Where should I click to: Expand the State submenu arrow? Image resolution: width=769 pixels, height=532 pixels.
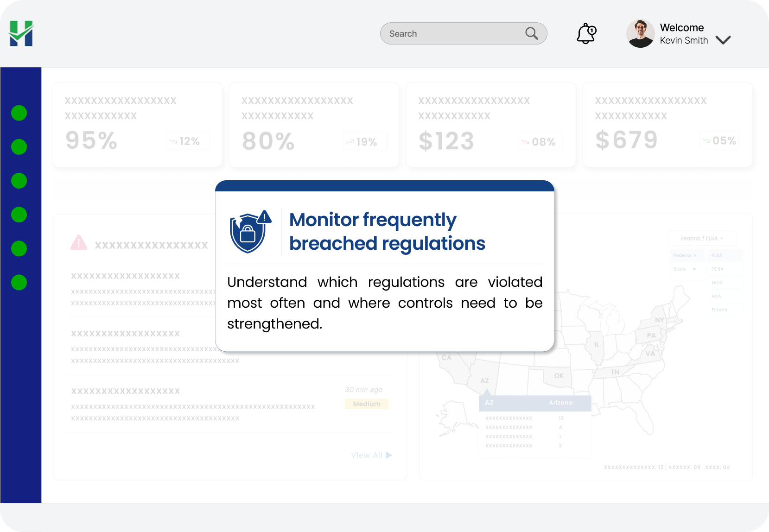click(694, 269)
